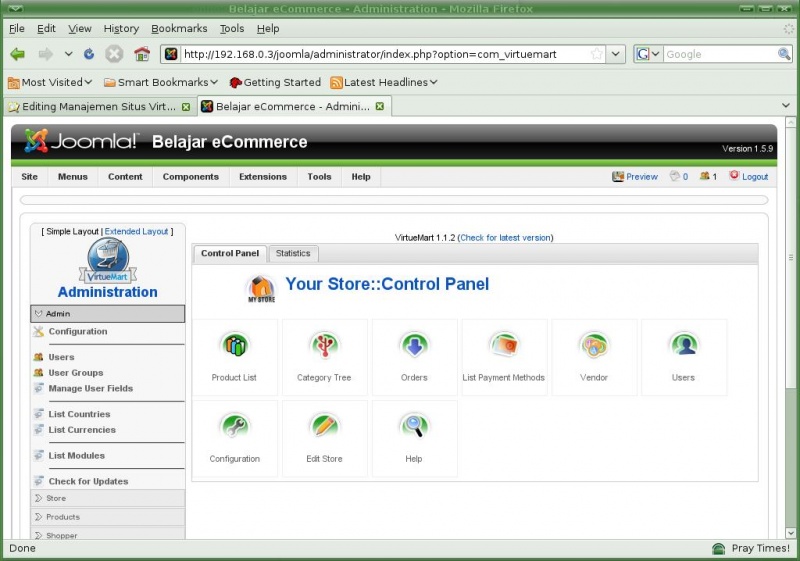Click the messages icon showing 0
Image resolution: width=800 pixels, height=561 pixels.
click(675, 176)
